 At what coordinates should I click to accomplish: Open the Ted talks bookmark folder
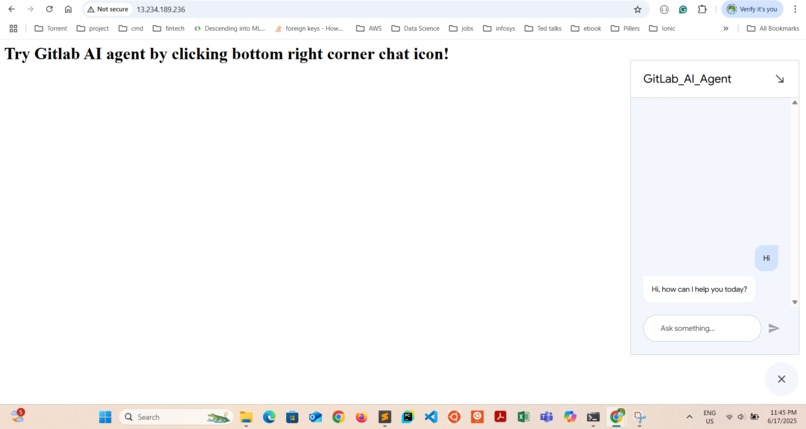point(543,28)
